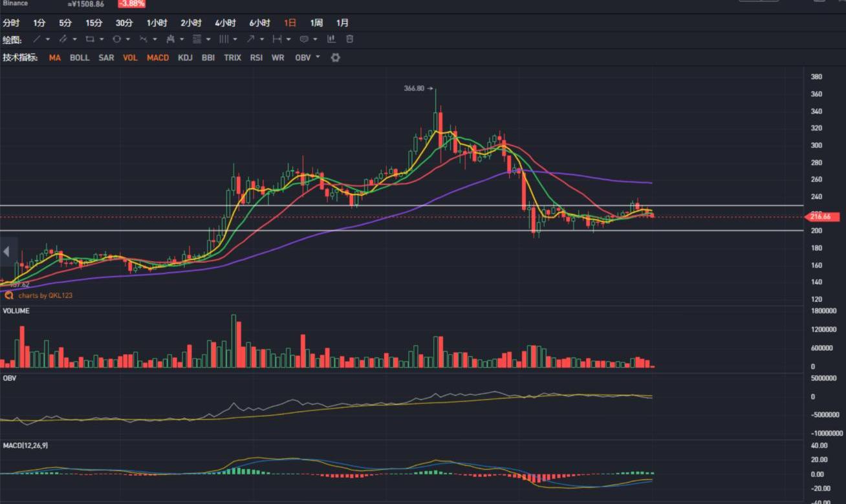Expand the horizontal lines tool dropdown

(x=208, y=39)
